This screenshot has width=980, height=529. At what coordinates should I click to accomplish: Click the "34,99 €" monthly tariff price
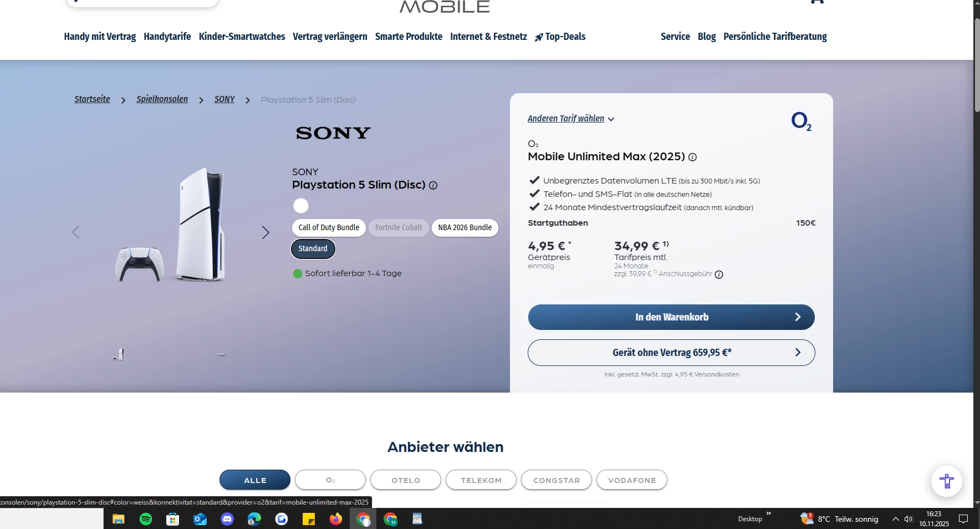click(637, 246)
